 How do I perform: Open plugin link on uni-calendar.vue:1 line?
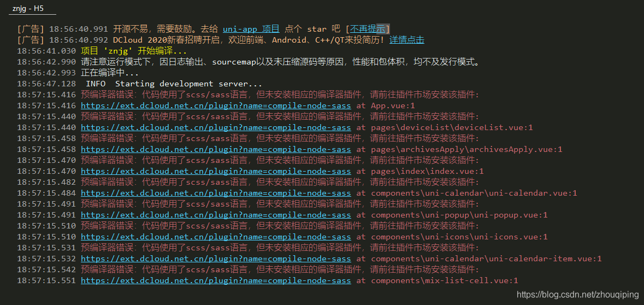point(216,193)
